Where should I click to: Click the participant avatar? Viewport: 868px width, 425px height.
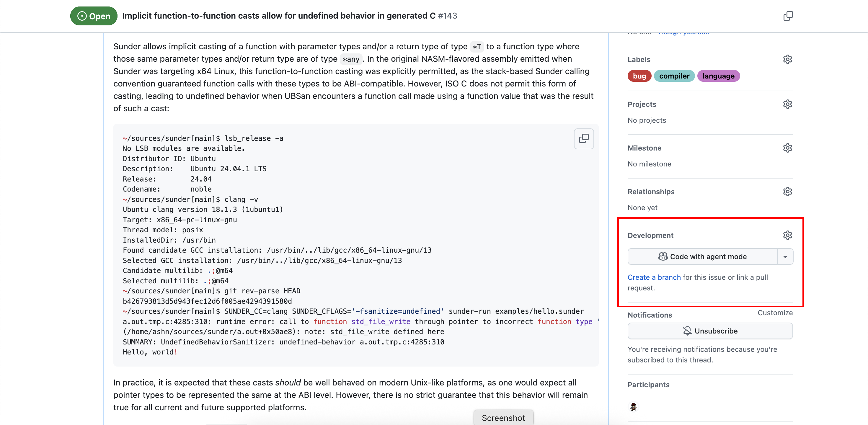coord(633,406)
